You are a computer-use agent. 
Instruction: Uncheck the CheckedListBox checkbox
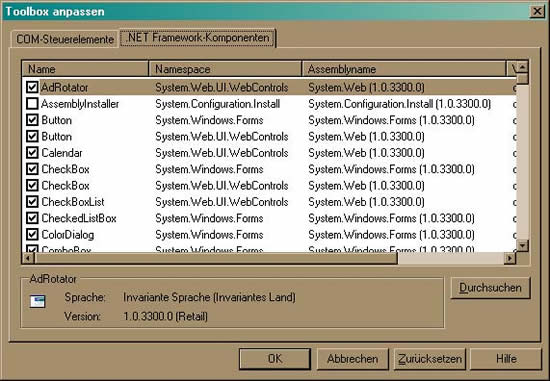32,218
